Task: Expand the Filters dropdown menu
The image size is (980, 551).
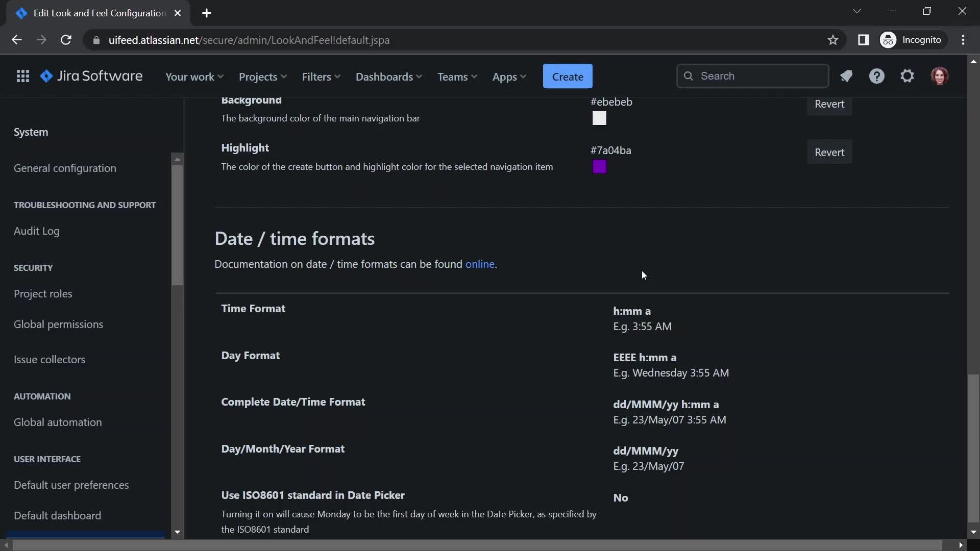Action: [322, 76]
